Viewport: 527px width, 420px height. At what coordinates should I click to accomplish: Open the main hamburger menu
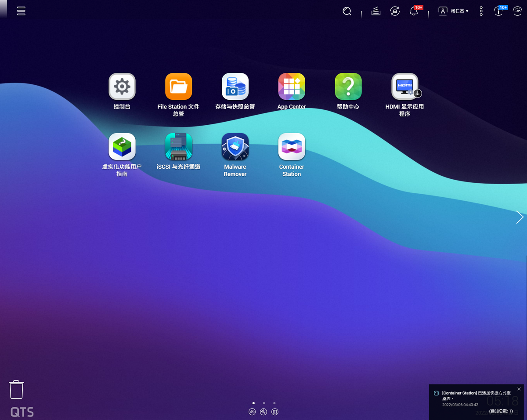pyautogui.click(x=21, y=11)
